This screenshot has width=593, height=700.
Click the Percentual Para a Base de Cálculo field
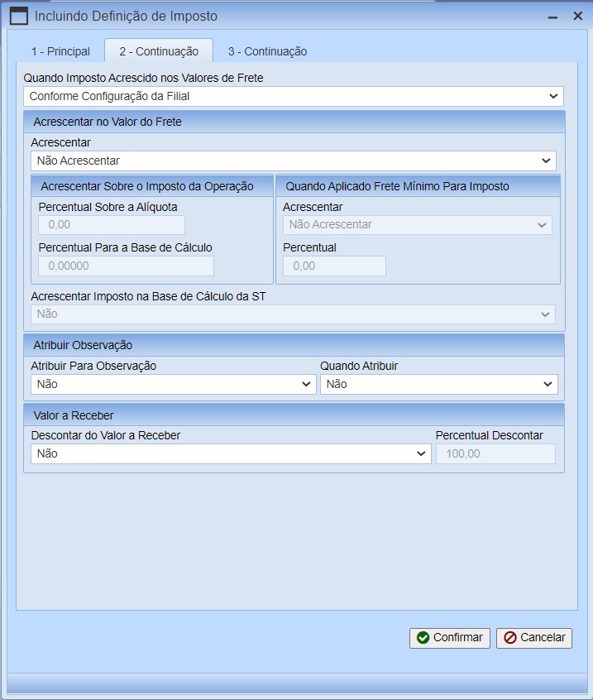[126, 266]
